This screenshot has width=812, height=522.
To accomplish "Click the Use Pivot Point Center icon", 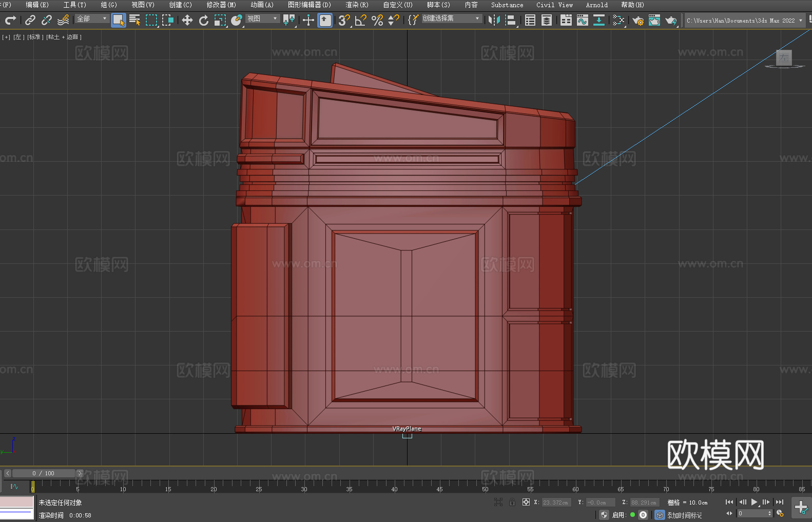I will tap(289, 20).
